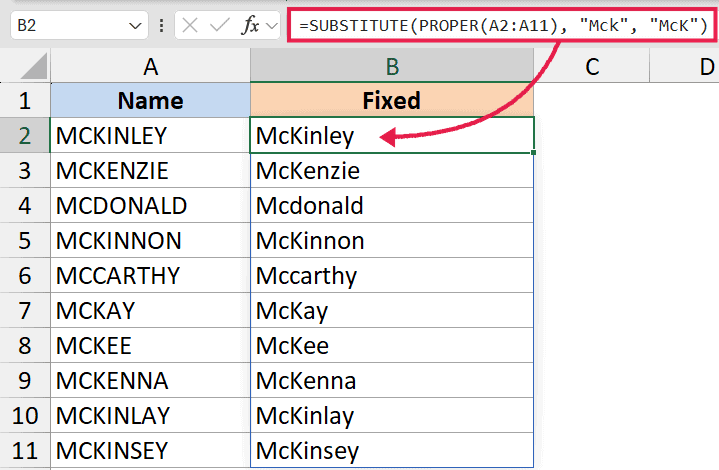This screenshot has height=470, width=719.
Task: Click cell containing MCCARTHY
Action: pyautogui.click(x=150, y=275)
